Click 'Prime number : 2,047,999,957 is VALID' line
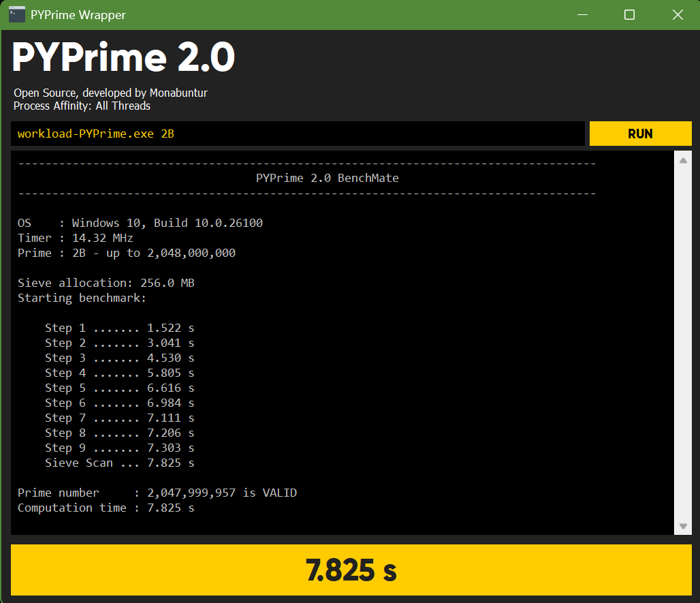Viewport: 700px width, 603px height. [x=157, y=493]
